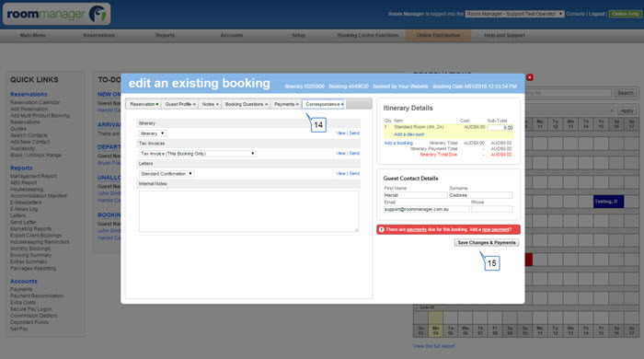
Task: Close the edit booking dialog with red X
Action: coord(529,77)
